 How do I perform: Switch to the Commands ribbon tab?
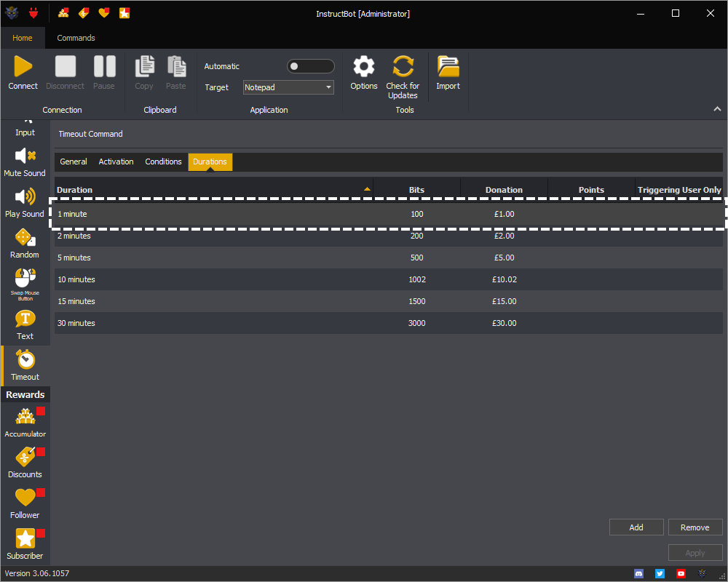click(76, 38)
